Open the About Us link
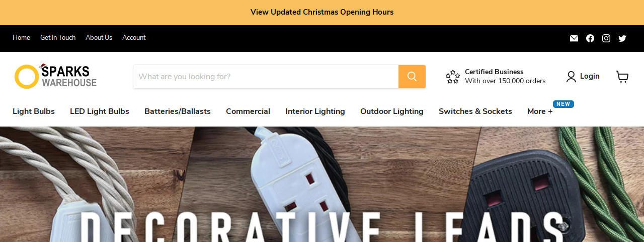 tap(99, 38)
